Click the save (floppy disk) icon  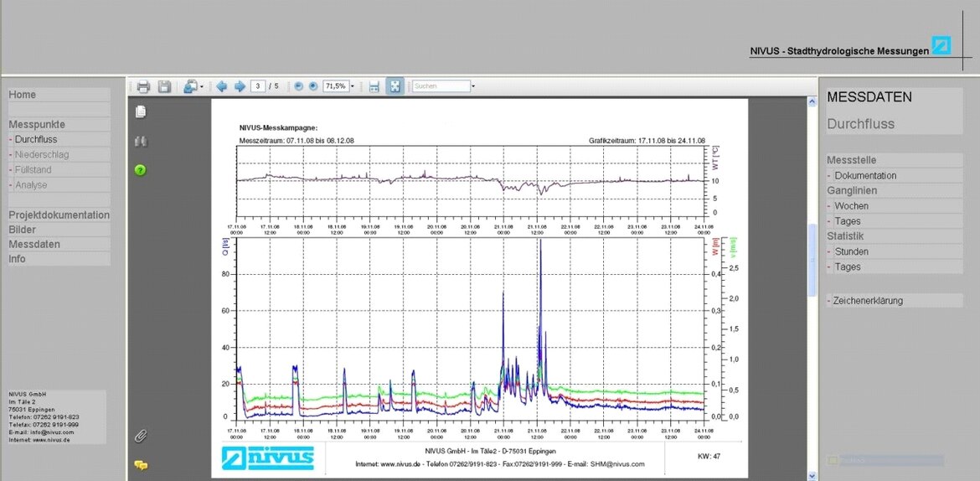(164, 86)
